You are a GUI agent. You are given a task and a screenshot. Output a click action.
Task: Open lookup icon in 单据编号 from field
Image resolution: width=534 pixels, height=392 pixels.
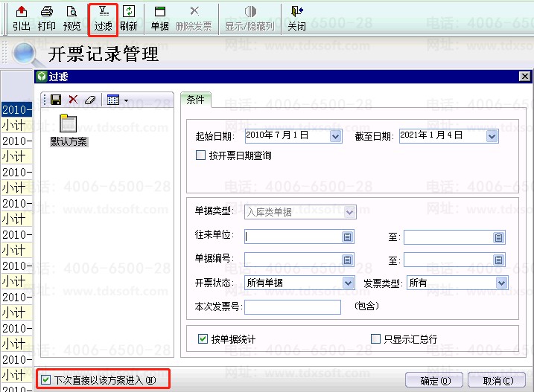347,260
